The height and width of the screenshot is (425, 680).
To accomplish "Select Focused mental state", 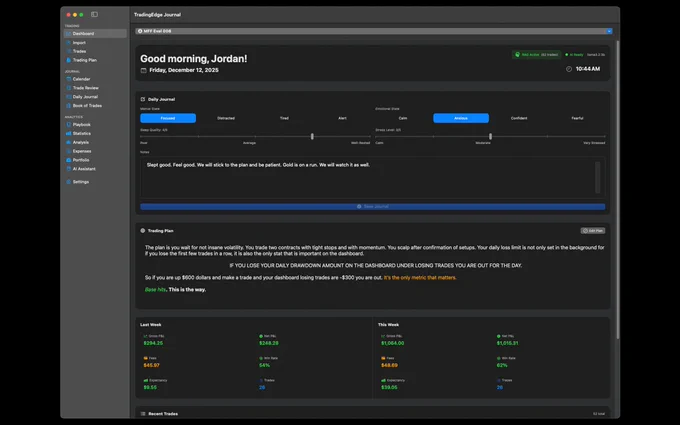I will (168, 118).
